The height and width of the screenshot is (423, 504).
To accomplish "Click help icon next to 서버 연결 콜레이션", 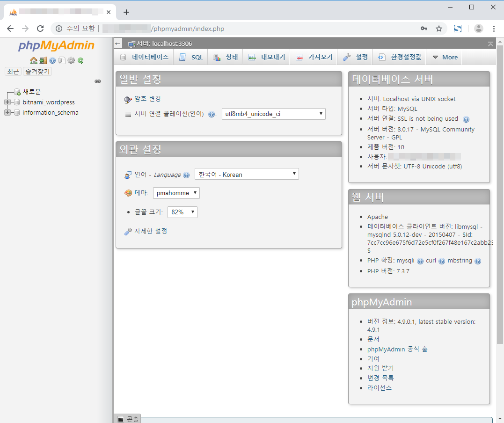I will coord(211,115).
